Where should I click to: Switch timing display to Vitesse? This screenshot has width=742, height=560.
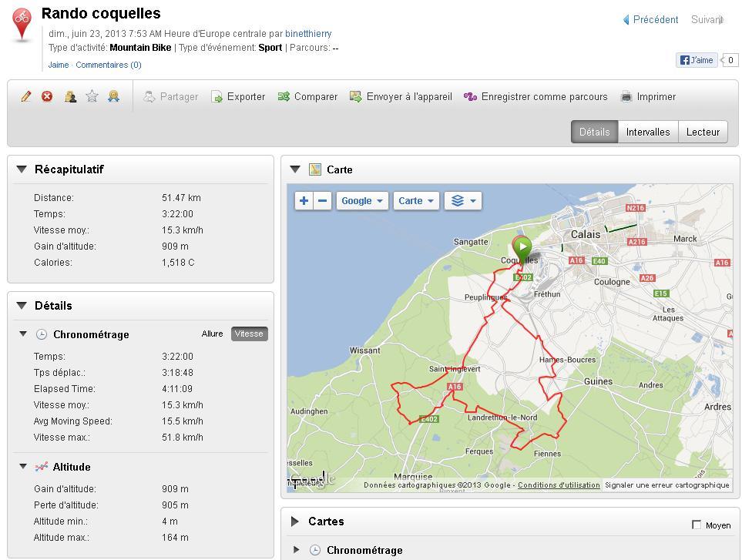[x=249, y=334]
